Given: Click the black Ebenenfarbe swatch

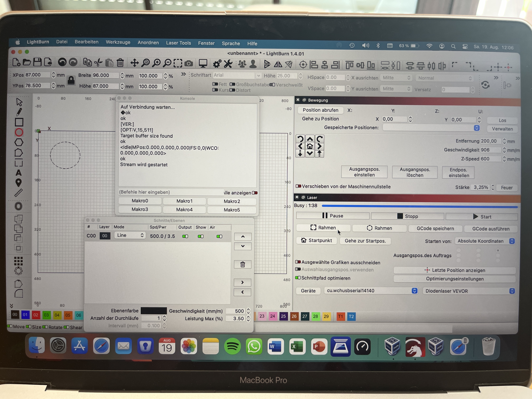Looking at the screenshot, I should tap(154, 310).
